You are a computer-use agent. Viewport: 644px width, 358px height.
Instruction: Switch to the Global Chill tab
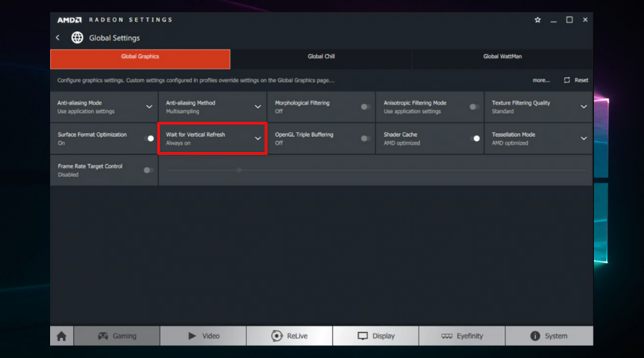tap(321, 59)
